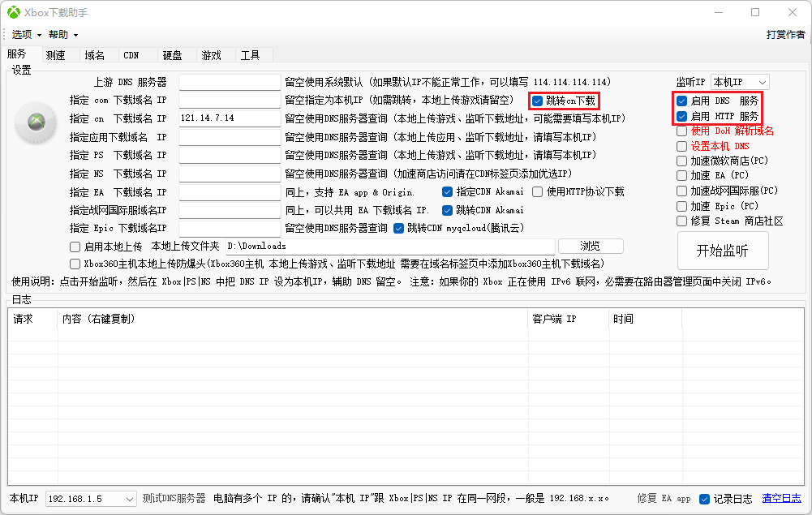
Task: Click the 指定 NS 下载域名 IP field
Action: pos(230,174)
